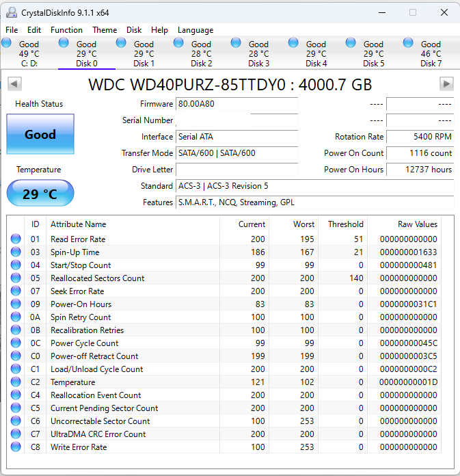The height and width of the screenshot is (476, 460).
Task: Click the next disk right arrow button
Action: pyautogui.click(x=446, y=84)
